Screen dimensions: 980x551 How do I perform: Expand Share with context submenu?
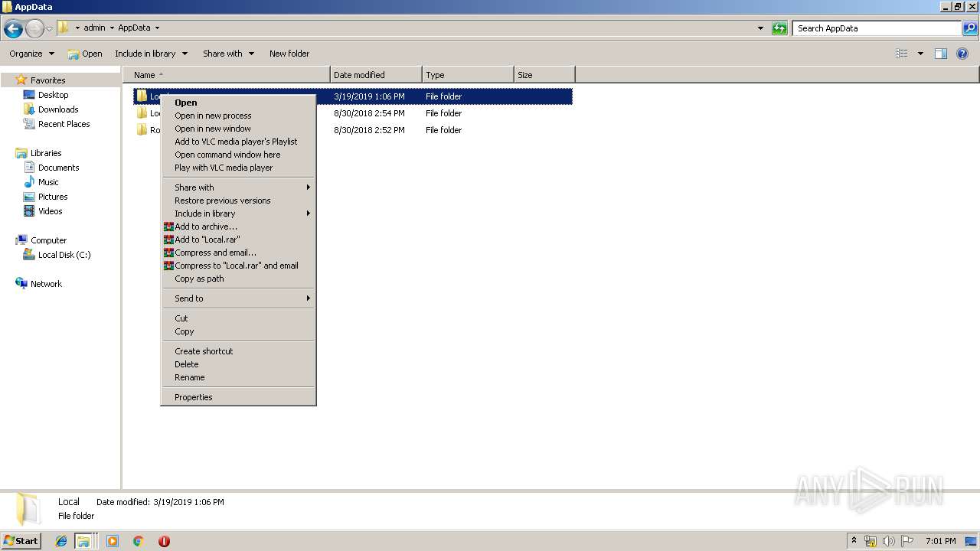(238, 187)
